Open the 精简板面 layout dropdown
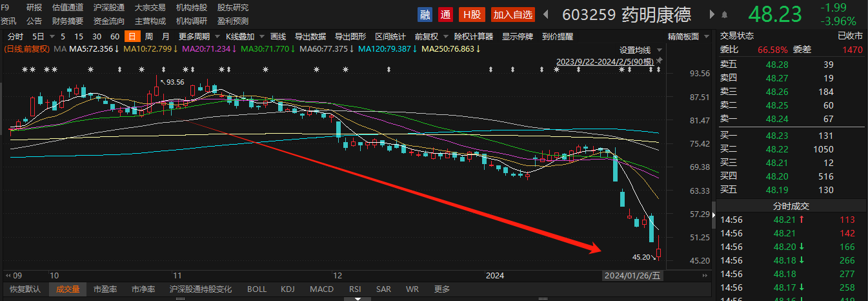Screen dimensions: 868x301 point(690,36)
